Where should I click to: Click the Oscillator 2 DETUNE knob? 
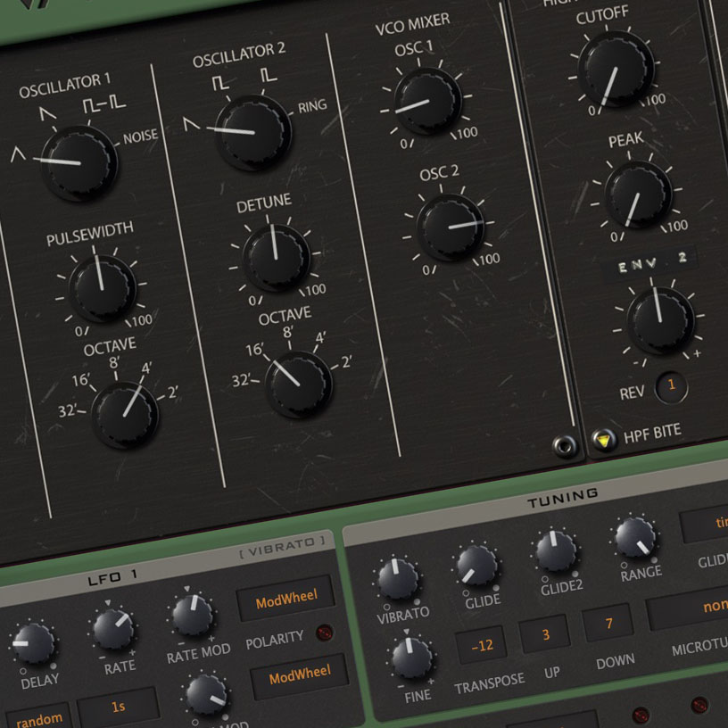pyautogui.click(x=277, y=258)
